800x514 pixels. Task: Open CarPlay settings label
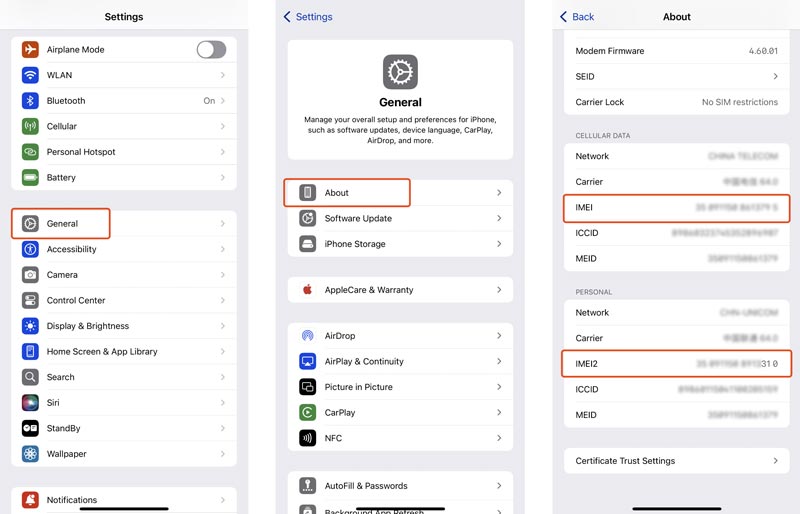(x=340, y=412)
